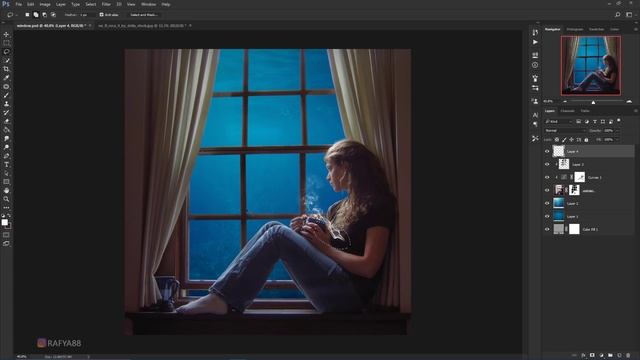The width and height of the screenshot is (640, 360).
Task: Change the screen mode
Action: point(6,243)
